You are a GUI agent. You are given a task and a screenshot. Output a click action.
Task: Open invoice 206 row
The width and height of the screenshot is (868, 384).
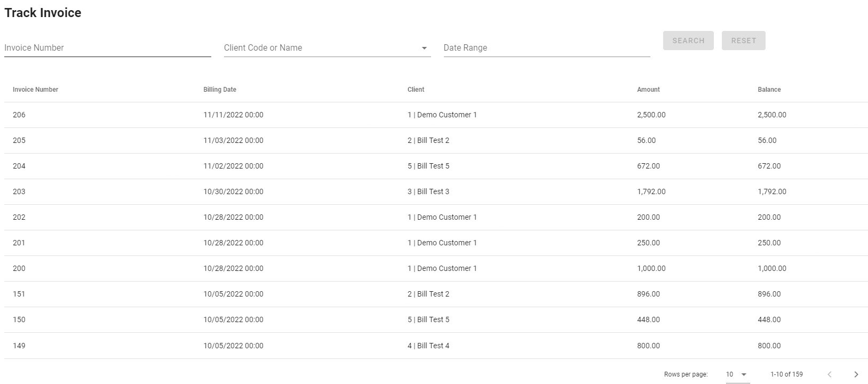(19, 115)
